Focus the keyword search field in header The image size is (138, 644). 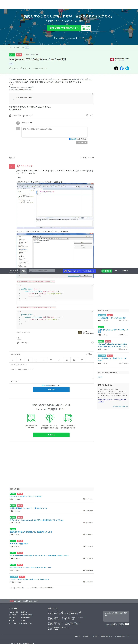[x=42, y=271]
